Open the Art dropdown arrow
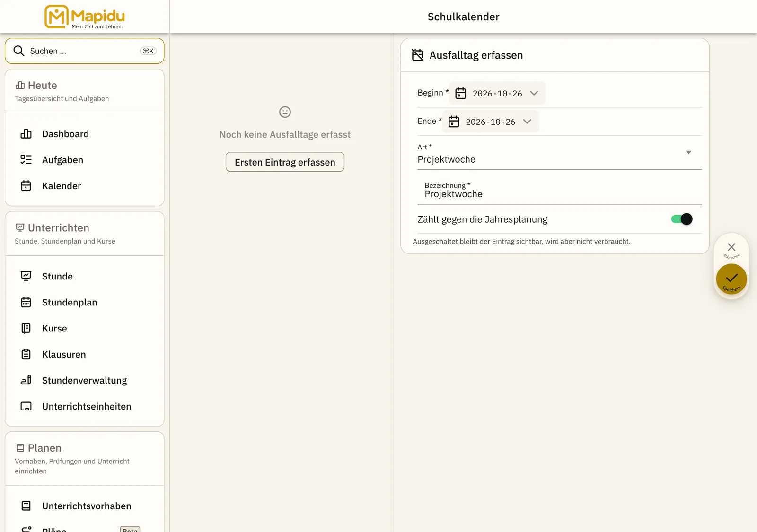757x532 pixels. pos(688,152)
